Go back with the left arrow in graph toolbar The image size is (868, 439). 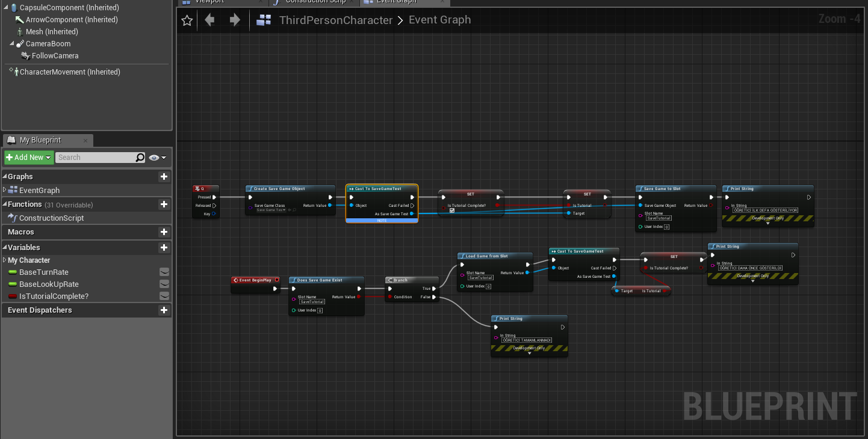(x=209, y=20)
